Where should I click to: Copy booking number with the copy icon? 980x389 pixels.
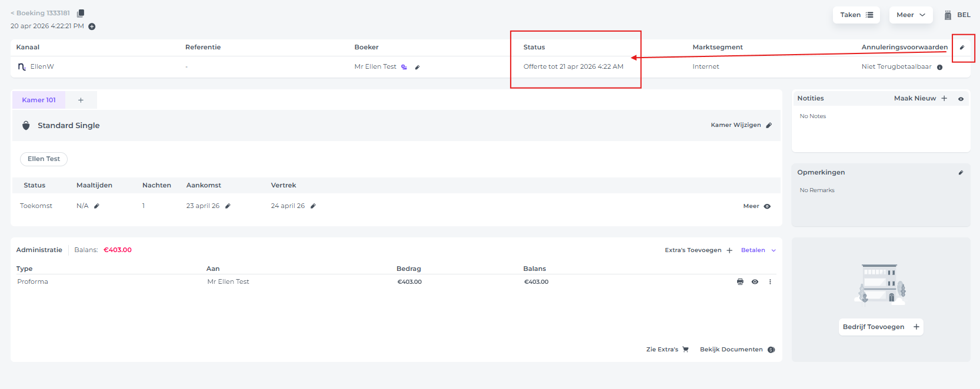81,13
